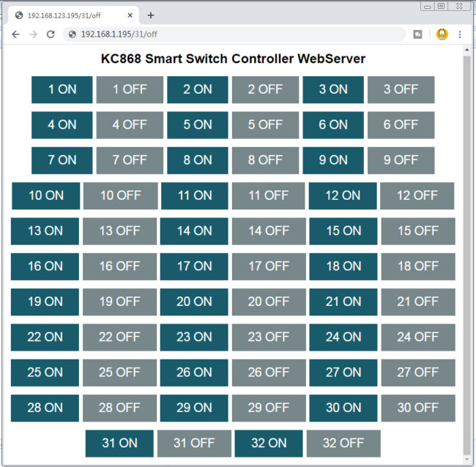Click the 3 ON button

pyautogui.click(x=333, y=90)
